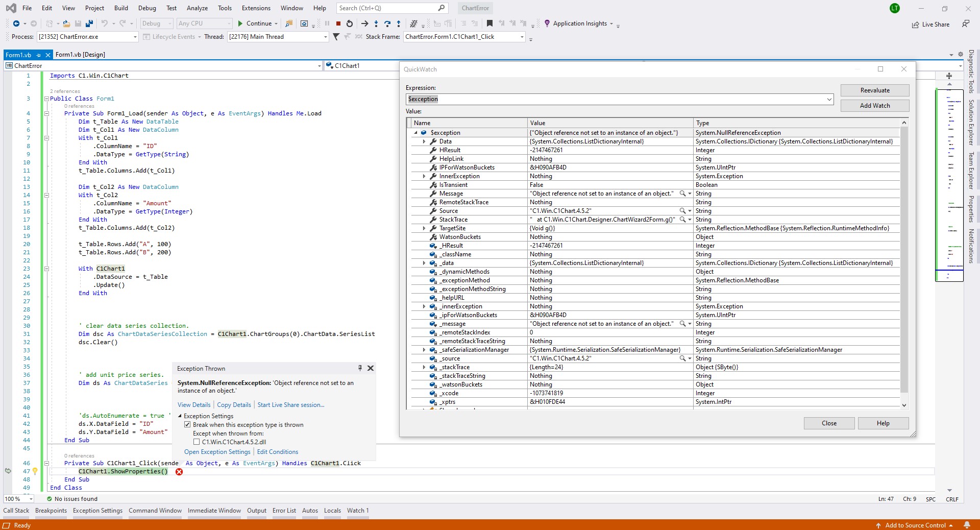Open the Watch 1 tab

358,511
